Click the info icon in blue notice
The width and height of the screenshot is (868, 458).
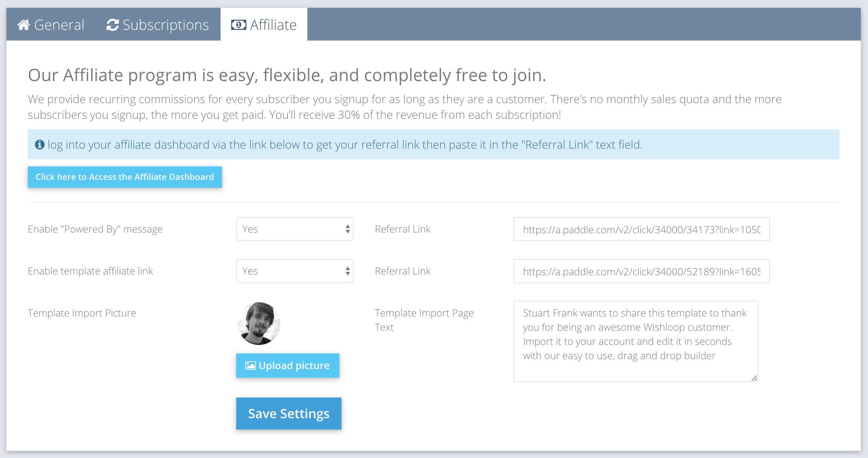(x=39, y=145)
